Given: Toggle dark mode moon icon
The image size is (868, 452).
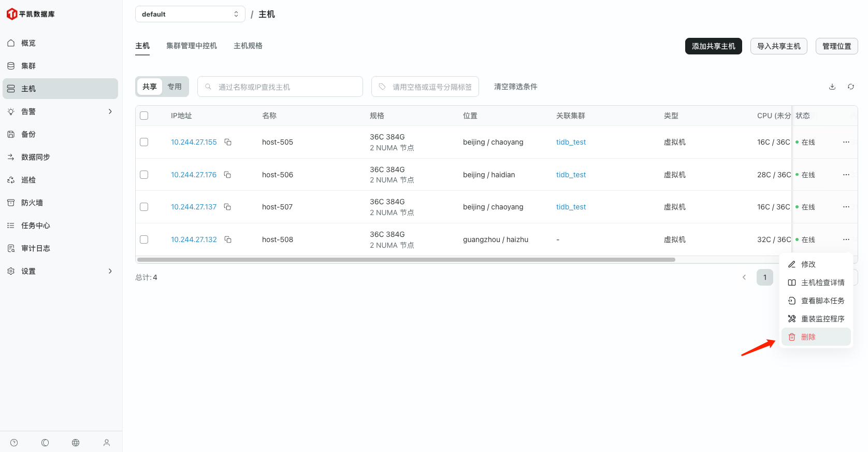Looking at the screenshot, I should pyautogui.click(x=45, y=443).
